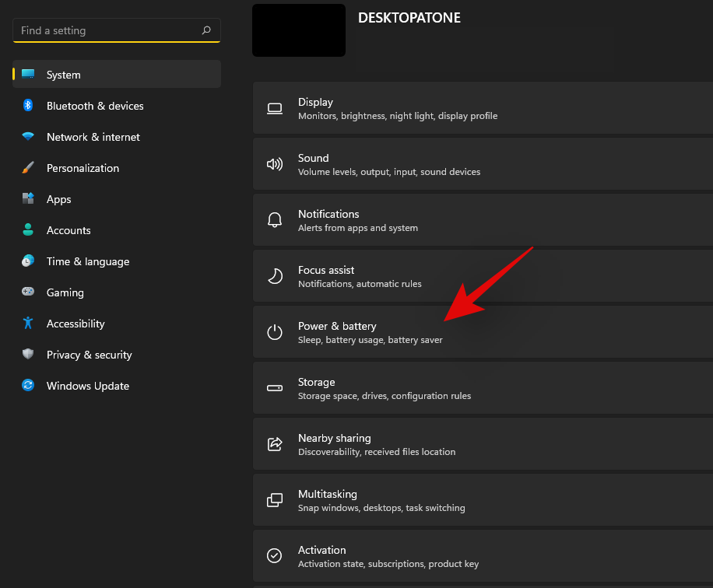
Task: Open Accessibility settings
Action: 117,324
